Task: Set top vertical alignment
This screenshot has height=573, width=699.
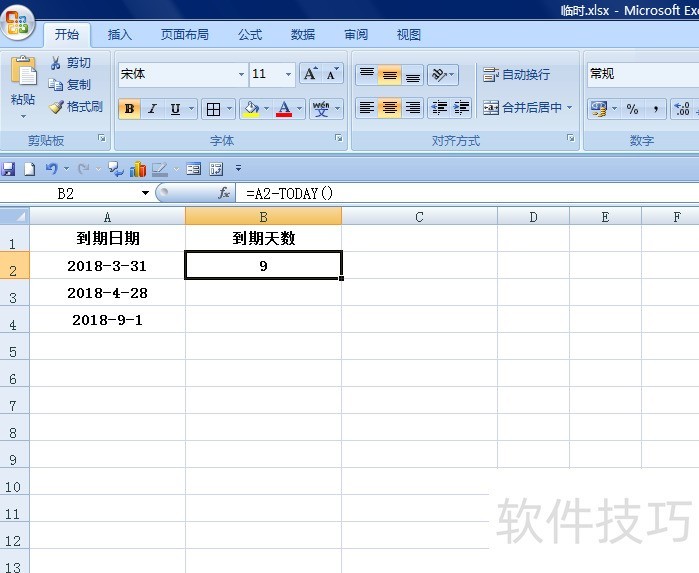Action: click(367, 74)
